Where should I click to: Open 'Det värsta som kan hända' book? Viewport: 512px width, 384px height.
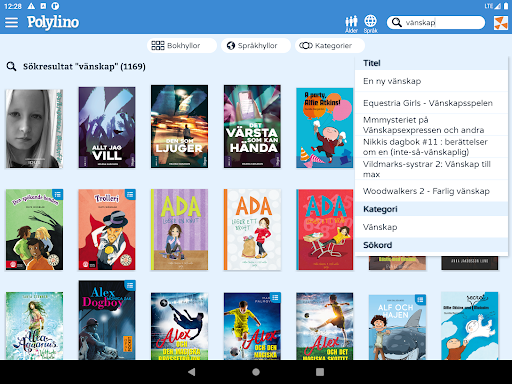coord(252,126)
